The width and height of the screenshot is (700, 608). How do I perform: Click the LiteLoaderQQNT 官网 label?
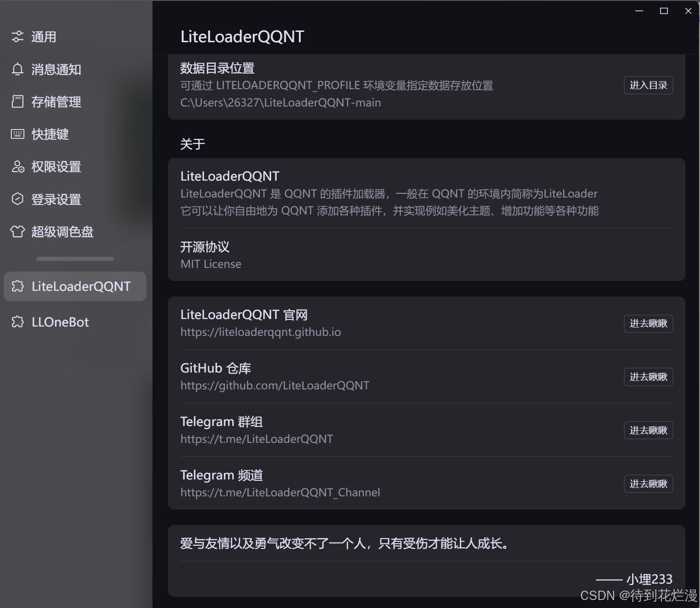244,315
